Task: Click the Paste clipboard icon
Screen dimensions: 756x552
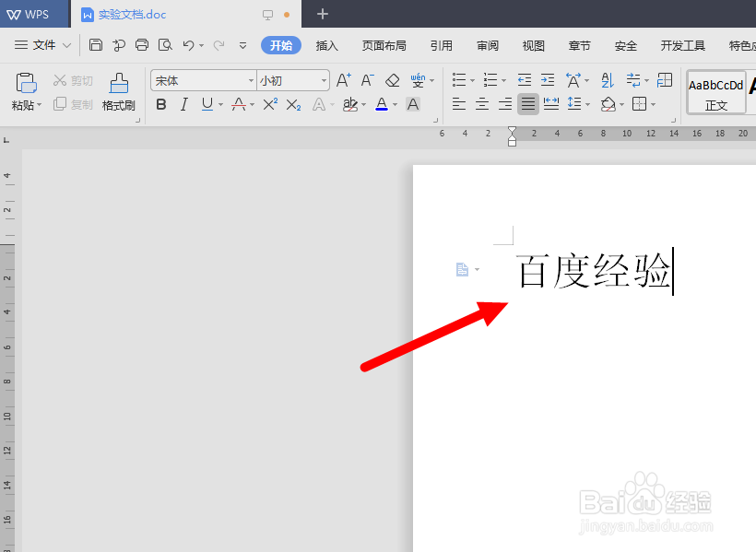Action: (x=26, y=82)
